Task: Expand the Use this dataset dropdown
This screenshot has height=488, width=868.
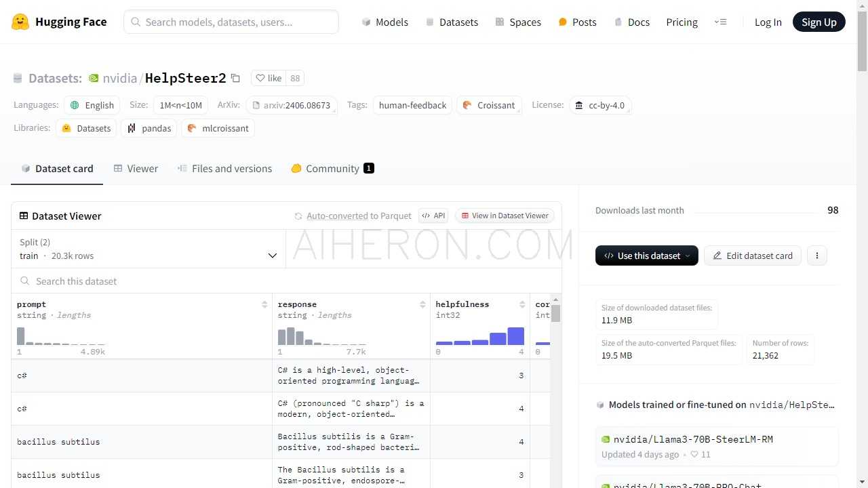Action: point(646,256)
